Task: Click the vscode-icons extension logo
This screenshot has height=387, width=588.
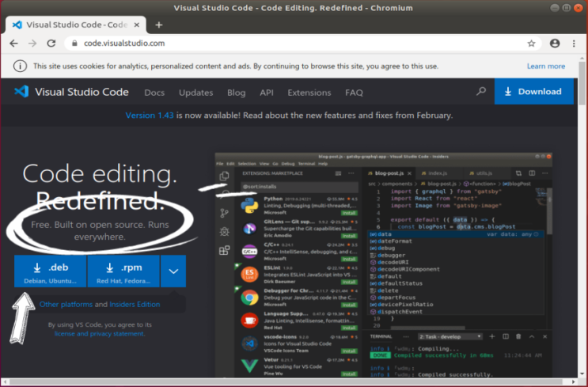Action: point(249,343)
